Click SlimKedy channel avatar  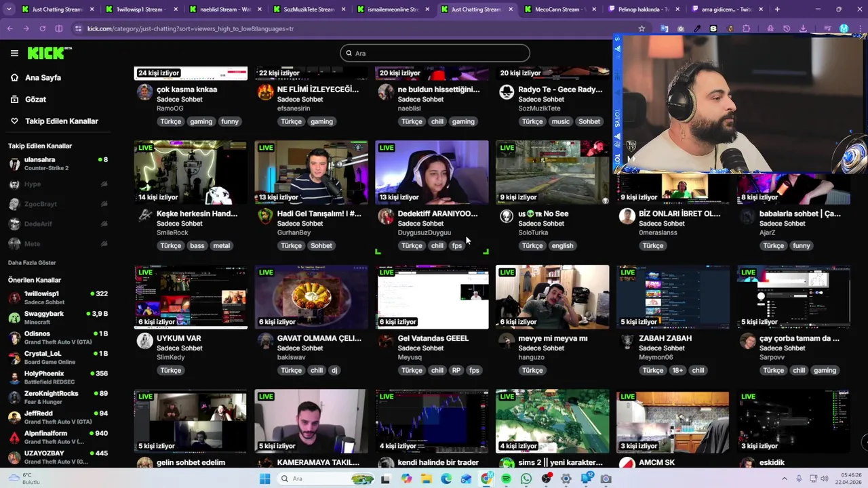click(x=144, y=341)
